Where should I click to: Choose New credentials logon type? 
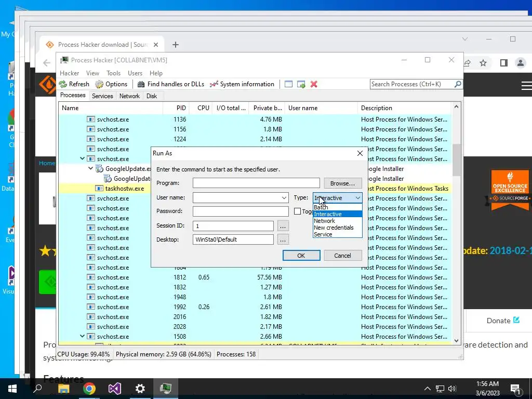click(x=338, y=228)
